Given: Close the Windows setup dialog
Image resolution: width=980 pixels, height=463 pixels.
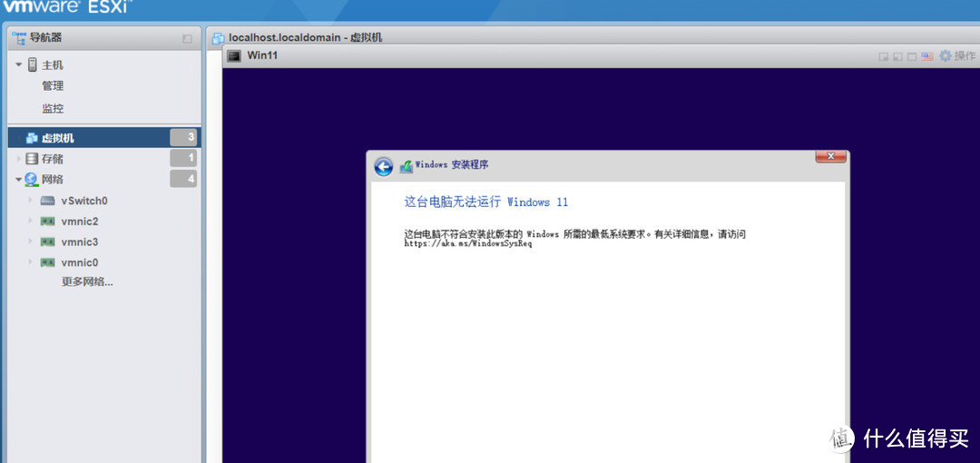Looking at the screenshot, I should pyautogui.click(x=830, y=156).
